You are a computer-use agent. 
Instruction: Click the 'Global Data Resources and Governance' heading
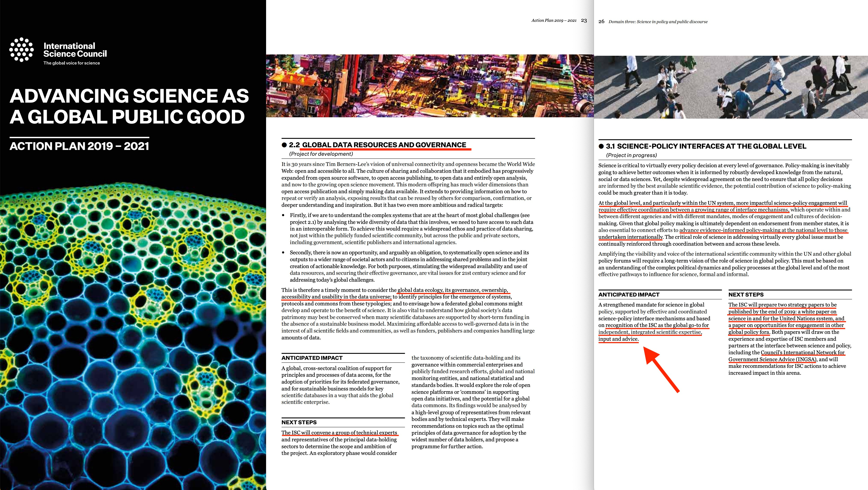(384, 145)
